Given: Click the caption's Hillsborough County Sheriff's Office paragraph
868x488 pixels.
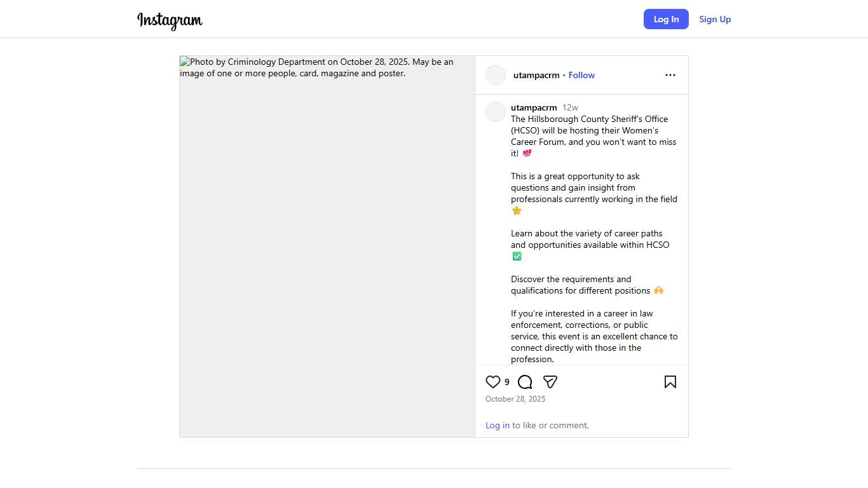Looking at the screenshot, I should [593, 136].
